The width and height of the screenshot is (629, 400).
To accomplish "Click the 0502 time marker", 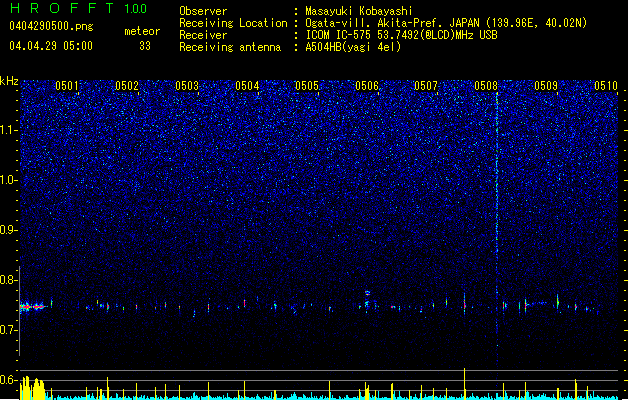I will (127, 86).
